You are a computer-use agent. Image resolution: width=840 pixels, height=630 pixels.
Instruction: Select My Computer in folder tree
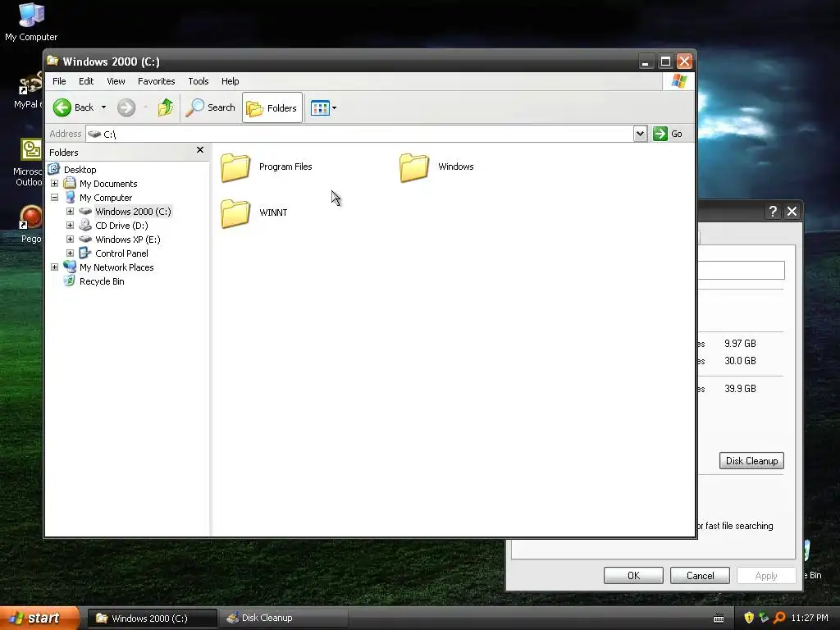(x=106, y=198)
